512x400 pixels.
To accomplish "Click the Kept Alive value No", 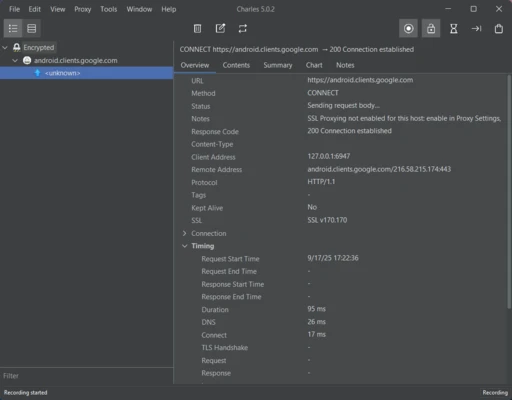I will click(x=312, y=207).
